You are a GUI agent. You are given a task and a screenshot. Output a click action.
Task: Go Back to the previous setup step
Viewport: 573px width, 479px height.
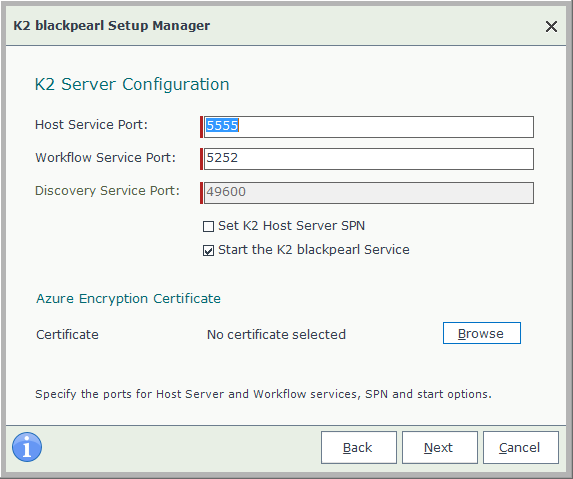359,448
